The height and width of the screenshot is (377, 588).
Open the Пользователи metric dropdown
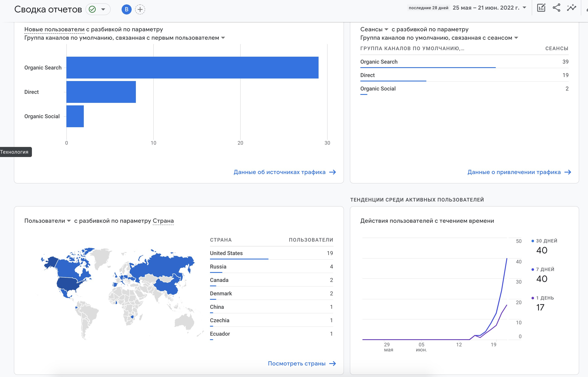click(69, 221)
